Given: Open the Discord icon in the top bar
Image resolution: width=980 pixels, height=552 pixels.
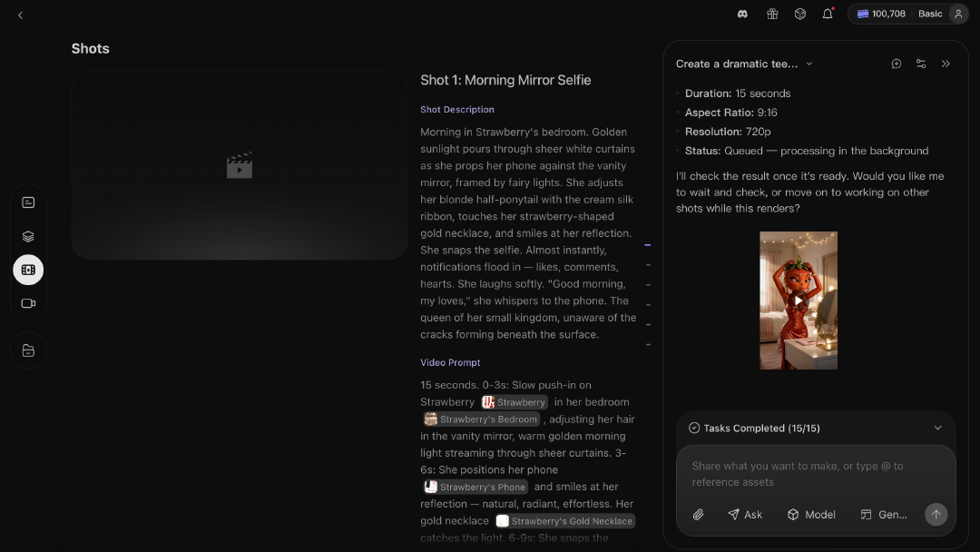Looking at the screenshot, I should click(x=742, y=14).
